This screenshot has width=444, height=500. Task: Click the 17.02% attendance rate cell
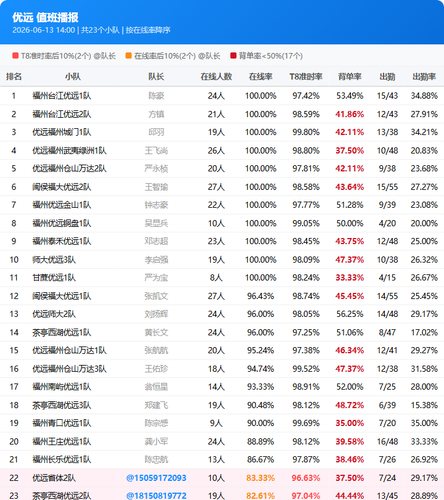click(424, 332)
